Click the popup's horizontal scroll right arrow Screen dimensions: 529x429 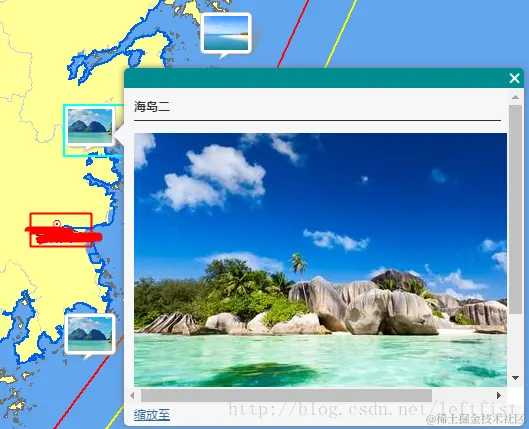click(499, 395)
